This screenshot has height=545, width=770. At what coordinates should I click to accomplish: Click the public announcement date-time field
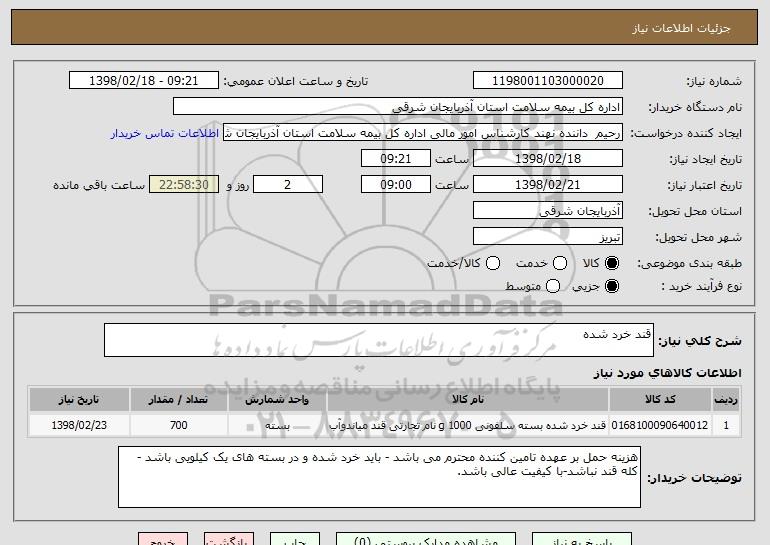click(144, 81)
